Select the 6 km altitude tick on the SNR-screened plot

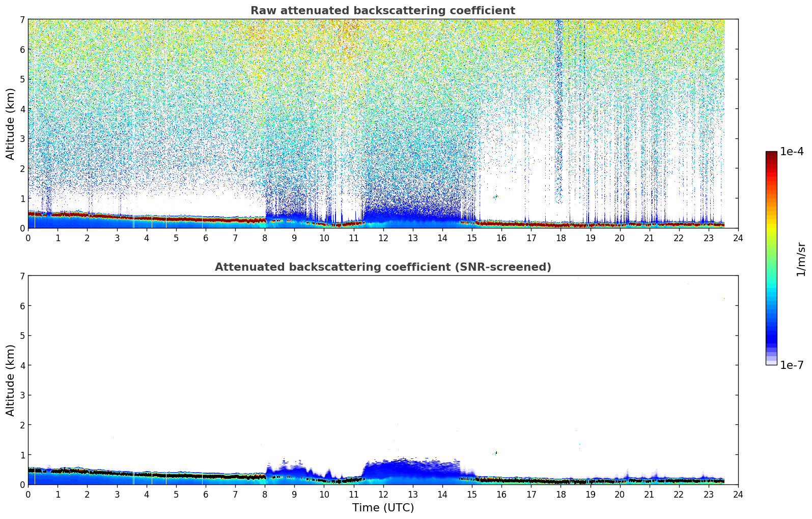[22, 306]
